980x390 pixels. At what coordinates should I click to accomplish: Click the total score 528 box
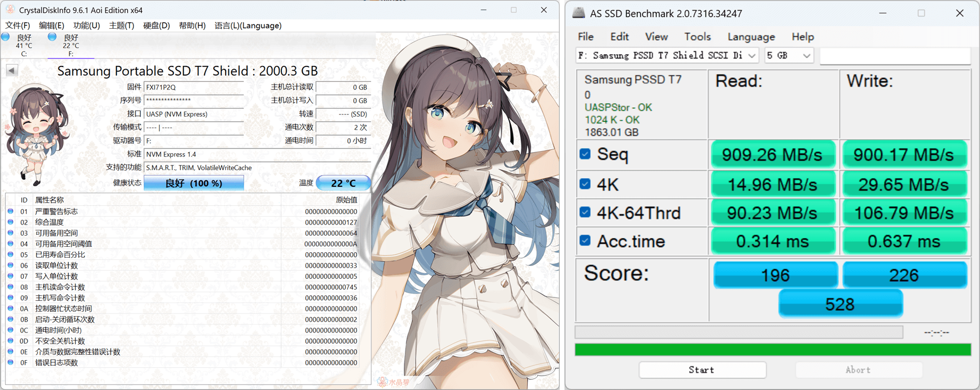click(840, 304)
